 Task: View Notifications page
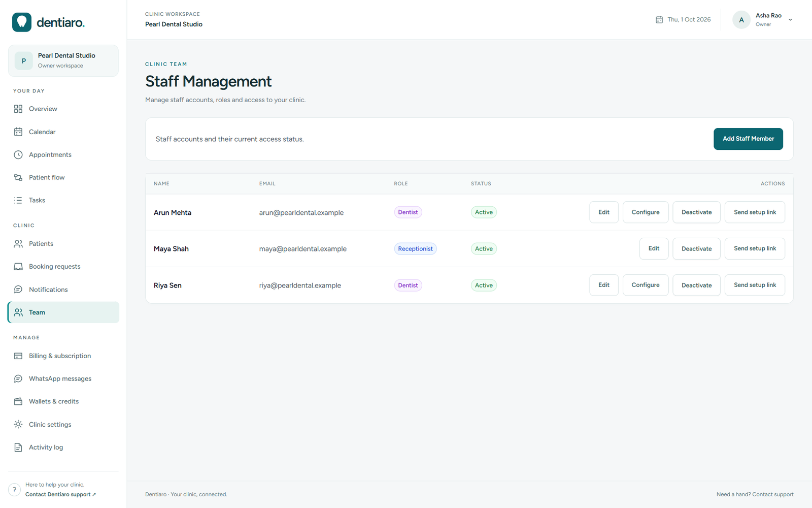[63, 290]
